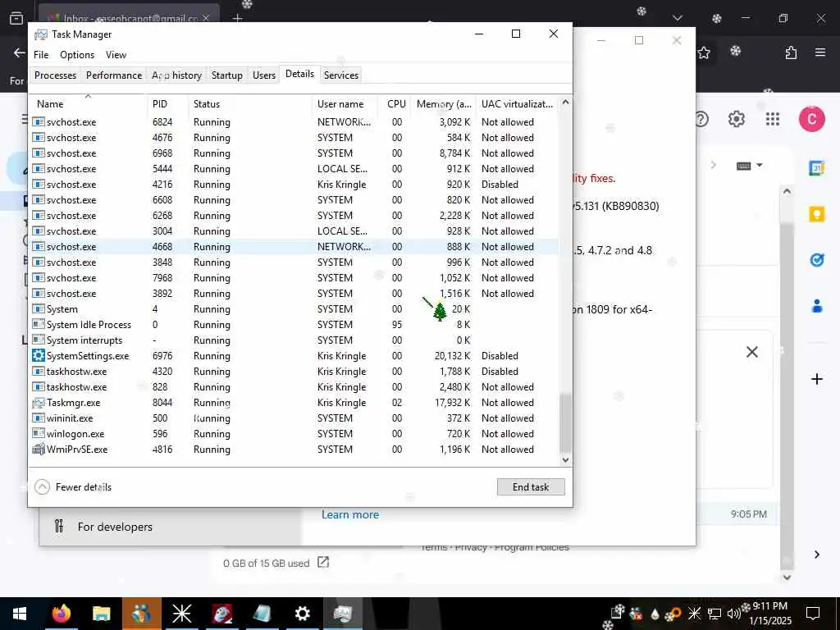Viewport: 840px width, 630px height.
Task: Expand the list all tabs chevron
Action: (x=677, y=18)
